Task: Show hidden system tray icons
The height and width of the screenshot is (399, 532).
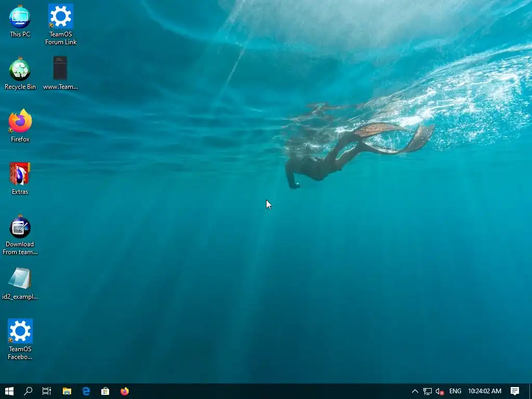Action: (415, 391)
